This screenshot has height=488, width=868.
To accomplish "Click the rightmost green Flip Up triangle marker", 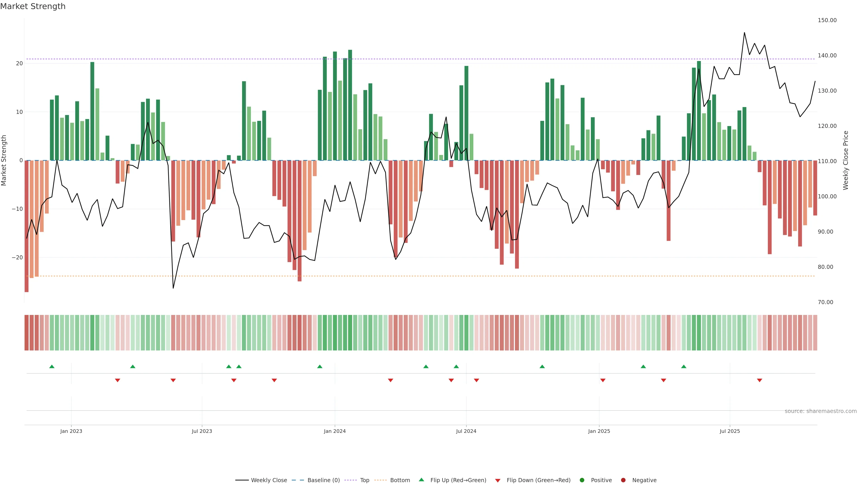I will 684,366.
